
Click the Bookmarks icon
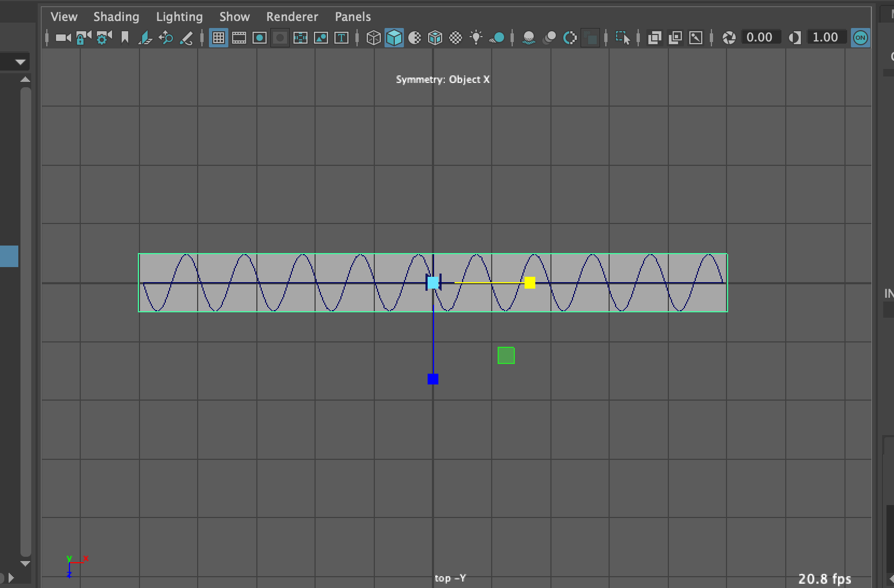tap(125, 38)
